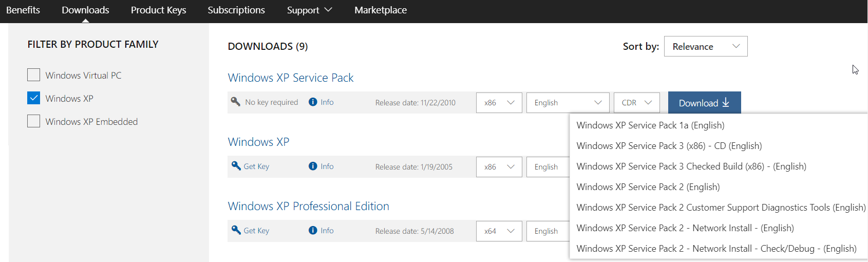The height and width of the screenshot is (262, 868).
Task: Click the Info icon in Professional Edition row
Action: click(x=313, y=230)
